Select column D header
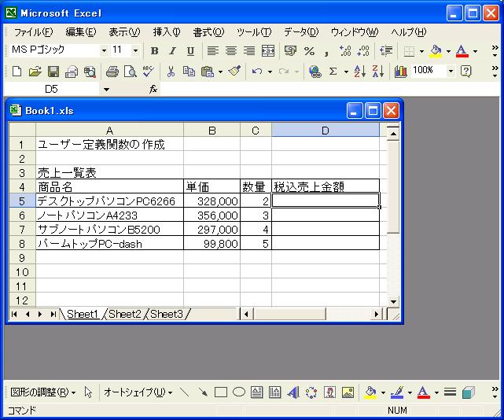The height and width of the screenshot is (420, 504). click(x=326, y=131)
